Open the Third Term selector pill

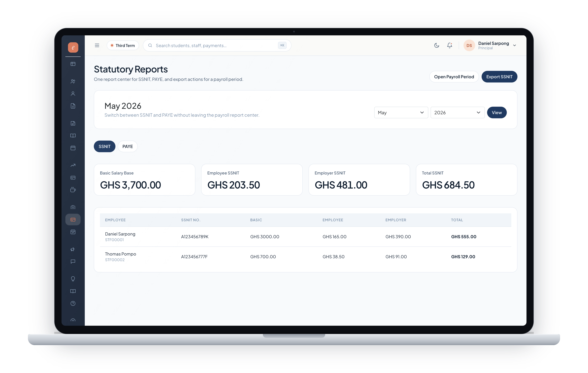[x=123, y=45]
